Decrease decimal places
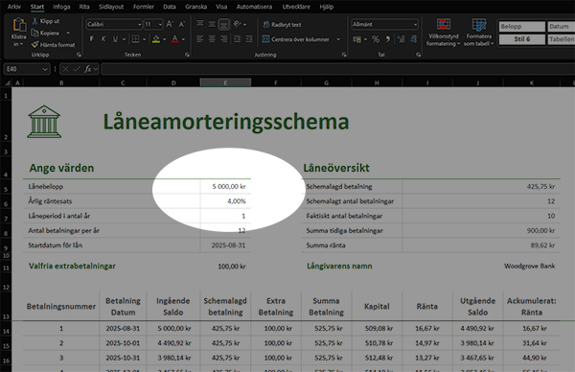575x372 pixels. click(414, 39)
